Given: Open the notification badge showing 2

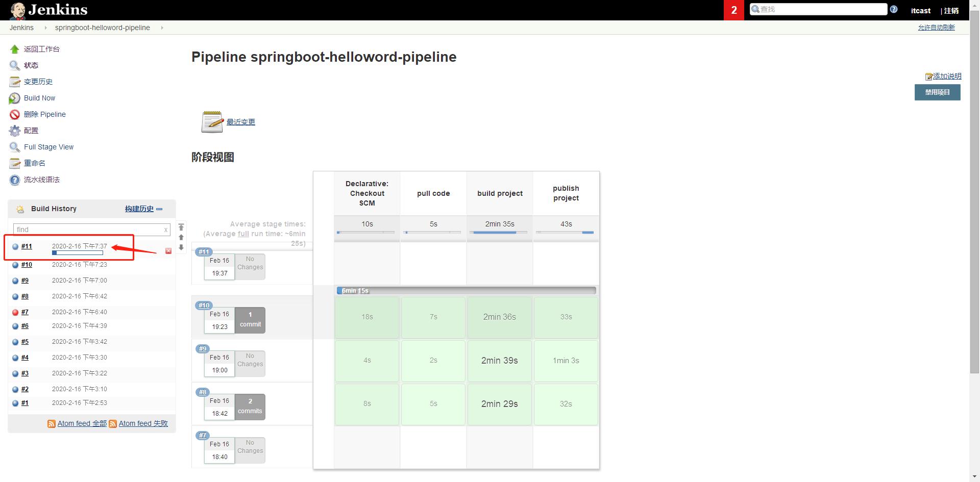Looking at the screenshot, I should pos(734,10).
